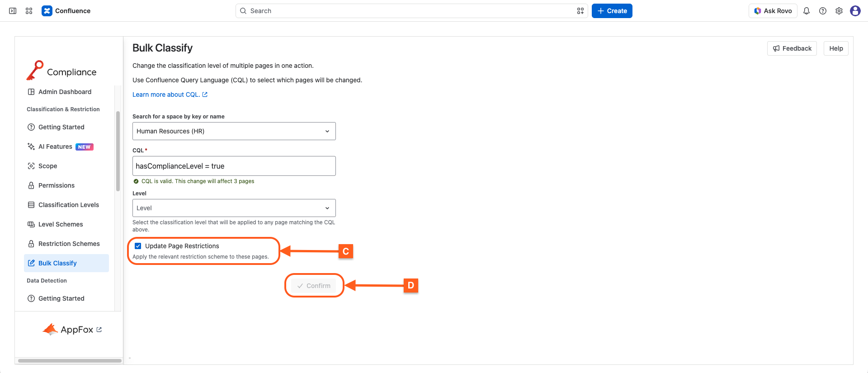
Task: Click the Confluence logo icon
Action: pyautogui.click(x=47, y=11)
